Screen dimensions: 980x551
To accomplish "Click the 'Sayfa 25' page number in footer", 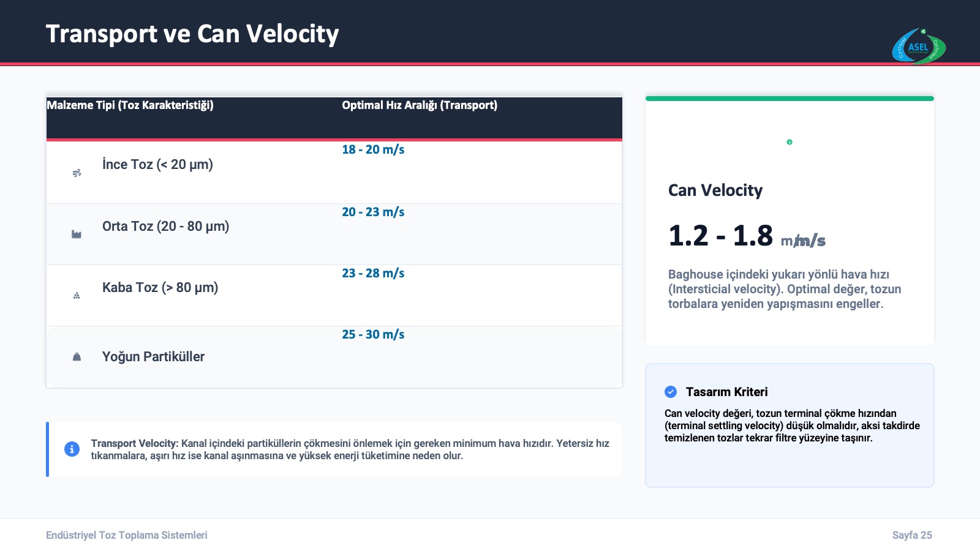I will (912, 535).
